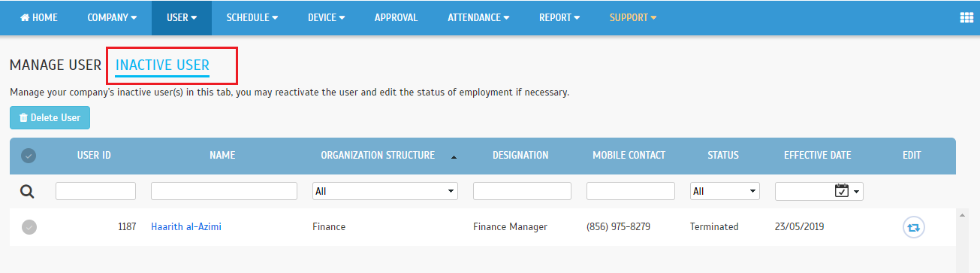
Task: Expand the Company menu
Action: (112, 17)
